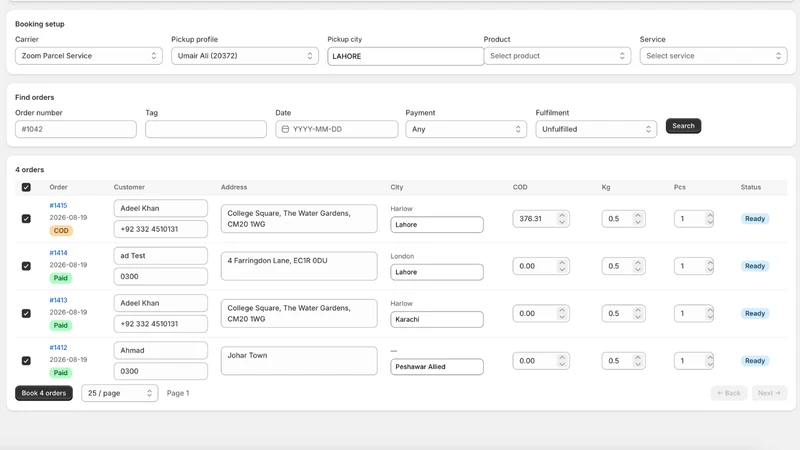Click the Search button
The image size is (800, 450).
(x=683, y=126)
